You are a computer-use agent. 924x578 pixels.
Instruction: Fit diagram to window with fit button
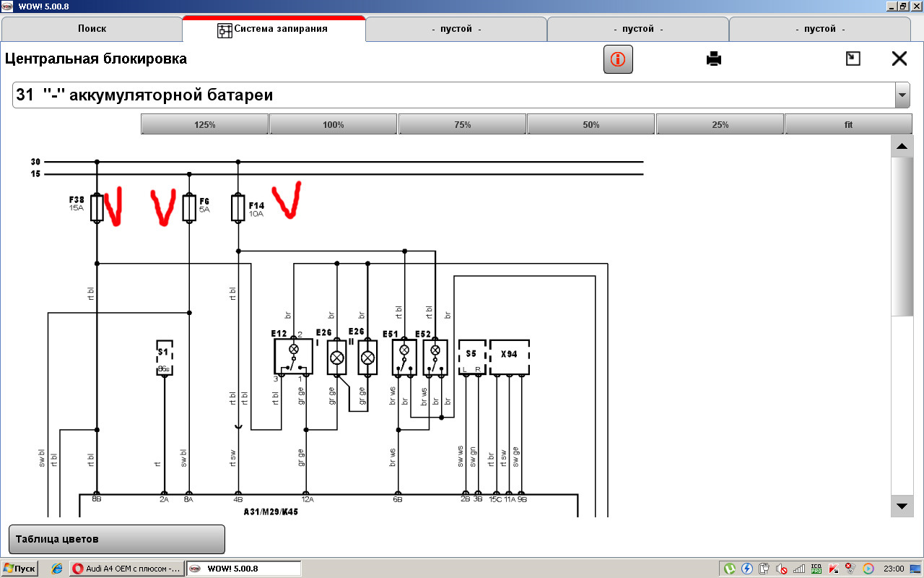848,124
